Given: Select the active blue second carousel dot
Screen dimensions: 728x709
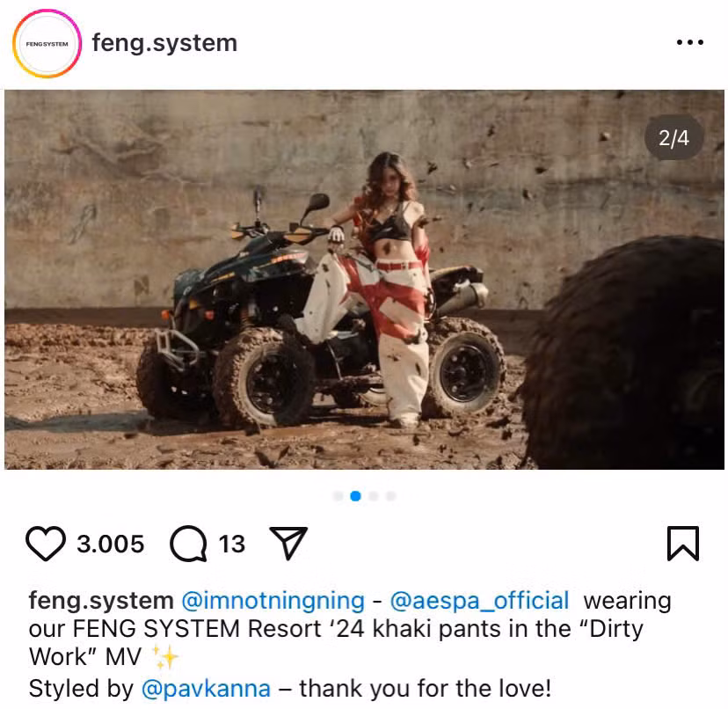Looking at the screenshot, I should tap(355, 496).
